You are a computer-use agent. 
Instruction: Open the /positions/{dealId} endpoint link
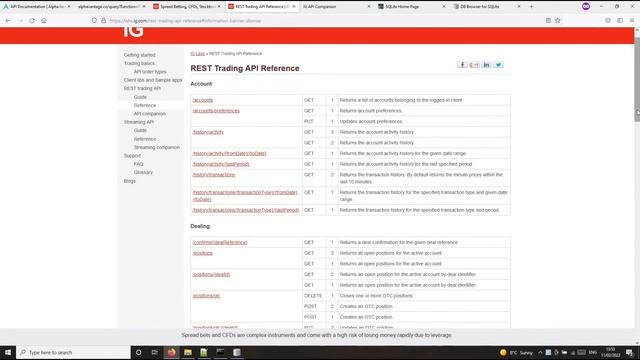pos(211,274)
